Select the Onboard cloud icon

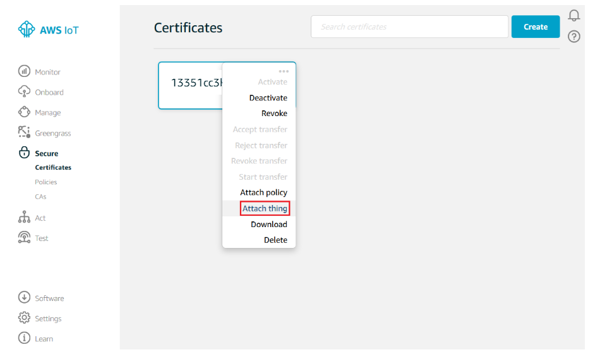(x=24, y=91)
